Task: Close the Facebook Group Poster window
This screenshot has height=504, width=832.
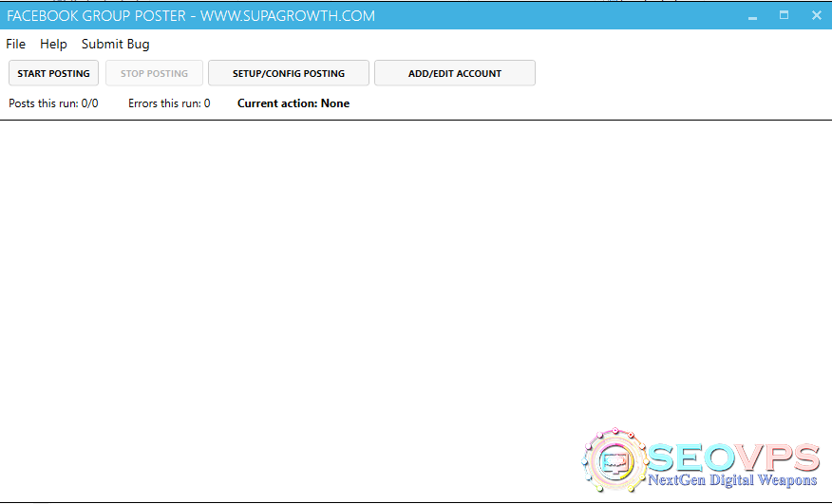Action: pyautogui.click(x=817, y=15)
